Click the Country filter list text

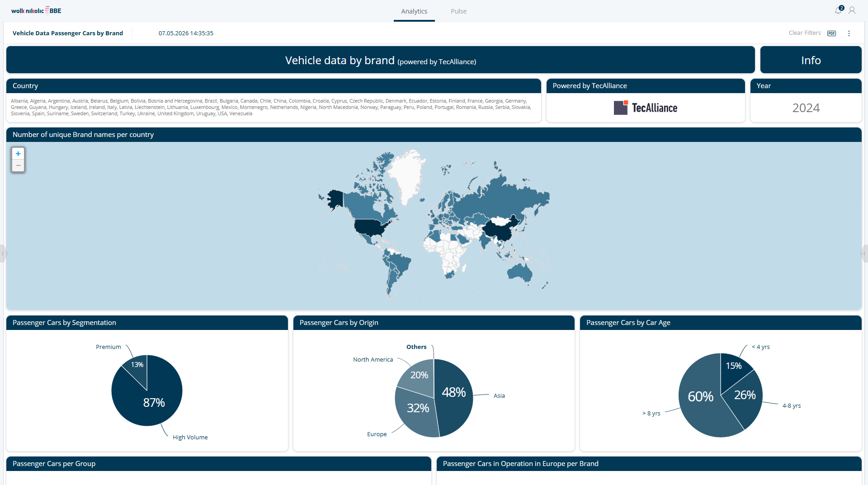271,107
